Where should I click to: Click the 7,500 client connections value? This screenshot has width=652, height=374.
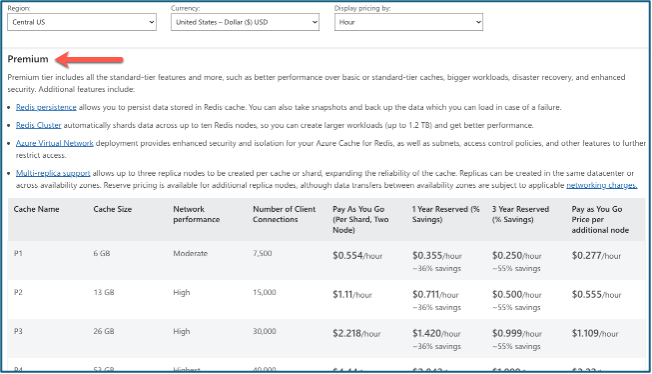point(262,253)
